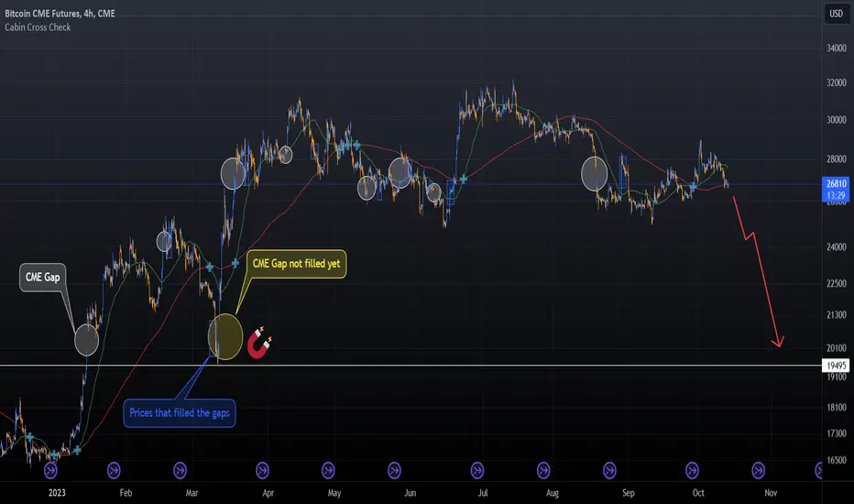The image size is (854, 504).
Task: Click the 22500 price axis label
Action: 836,283
